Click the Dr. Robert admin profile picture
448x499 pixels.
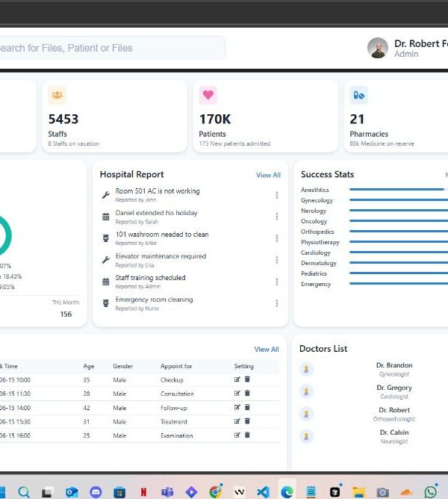[x=378, y=48]
